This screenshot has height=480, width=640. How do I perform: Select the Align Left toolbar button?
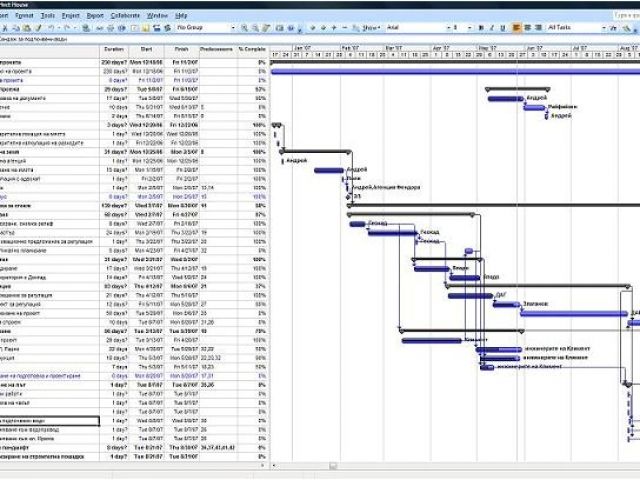515,27
